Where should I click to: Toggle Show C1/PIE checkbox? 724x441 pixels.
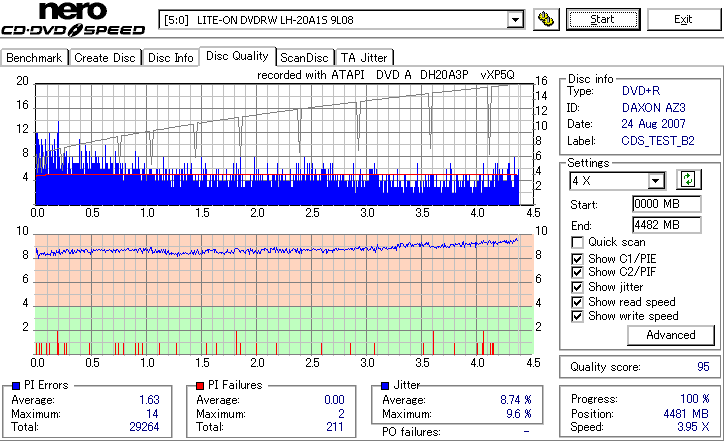pos(577,259)
